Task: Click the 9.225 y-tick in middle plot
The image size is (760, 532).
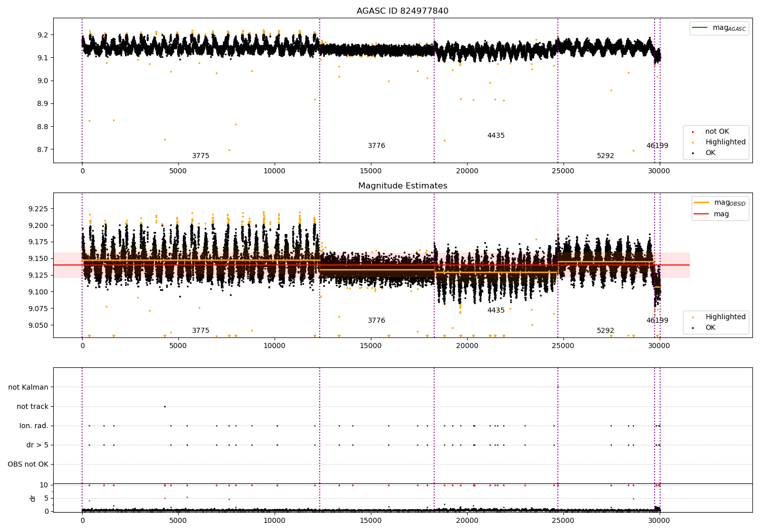Action: (x=39, y=209)
